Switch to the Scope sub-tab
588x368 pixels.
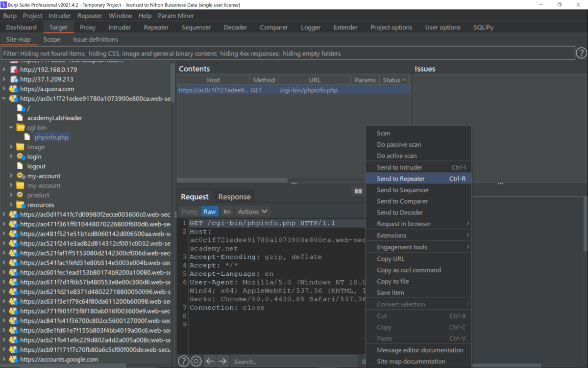tap(52, 39)
